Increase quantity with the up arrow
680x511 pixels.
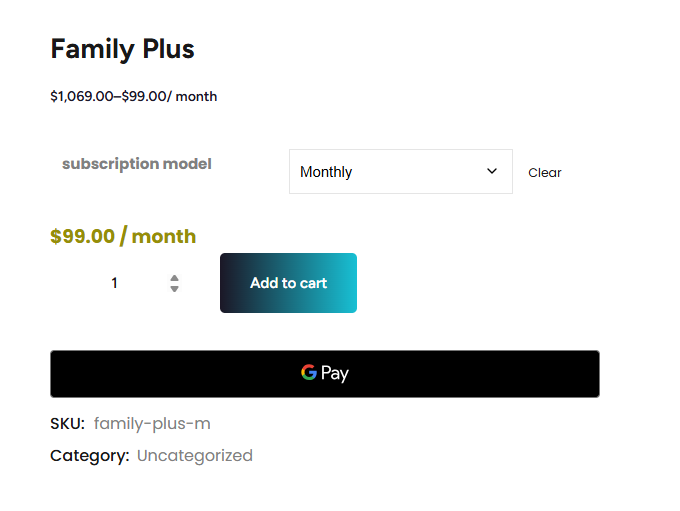(174, 278)
